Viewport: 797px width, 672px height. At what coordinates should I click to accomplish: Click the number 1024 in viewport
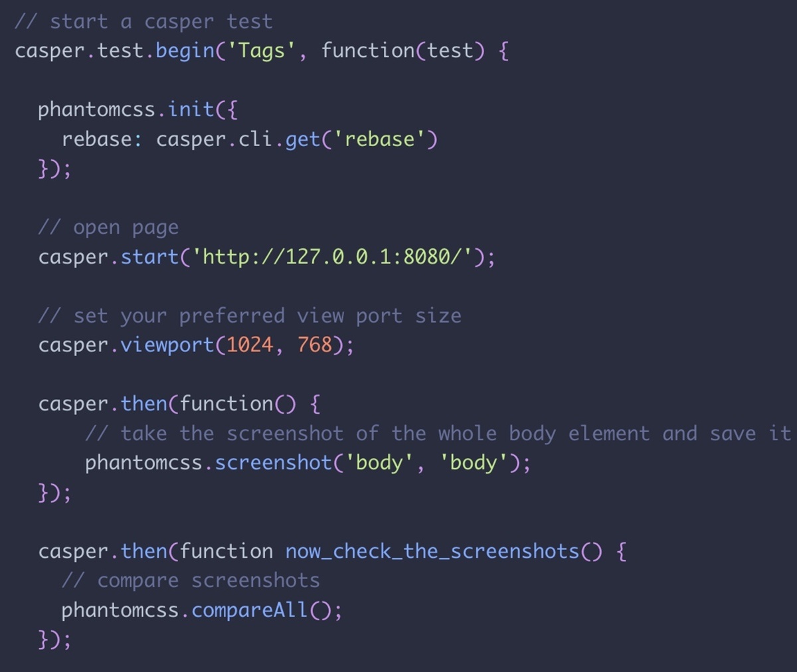(x=250, y=345)
